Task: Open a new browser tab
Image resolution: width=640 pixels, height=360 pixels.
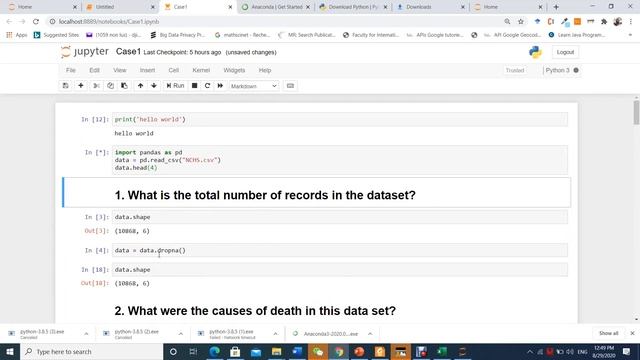Action: point(556,7)
